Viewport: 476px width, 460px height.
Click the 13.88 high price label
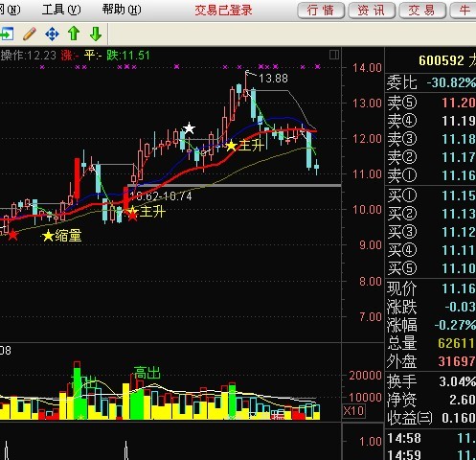click(273, 79)
